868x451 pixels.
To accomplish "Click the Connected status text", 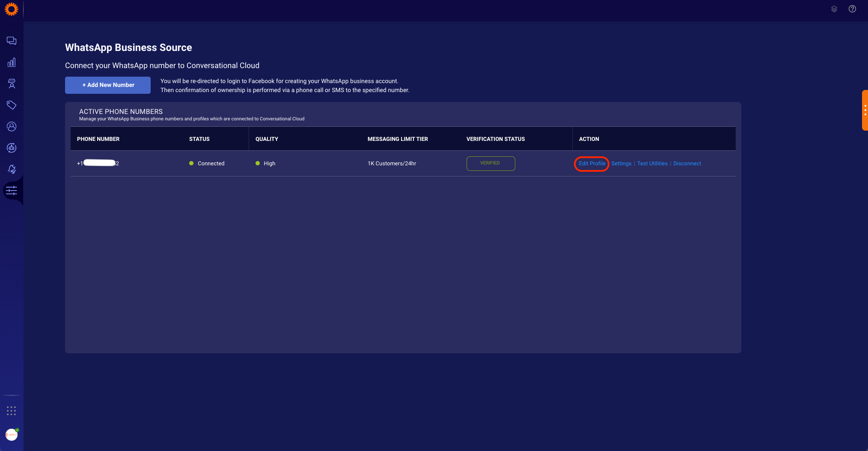I will (211, 164).
